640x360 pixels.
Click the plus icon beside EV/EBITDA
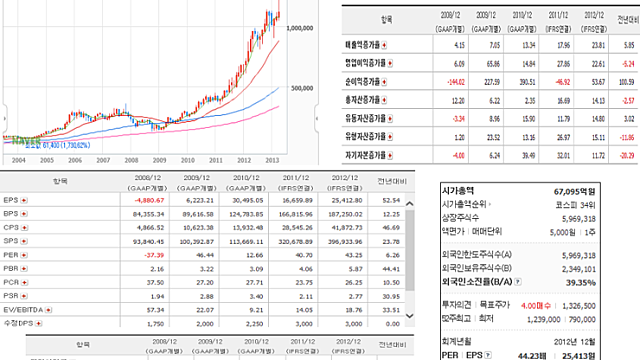pos(49,310)
